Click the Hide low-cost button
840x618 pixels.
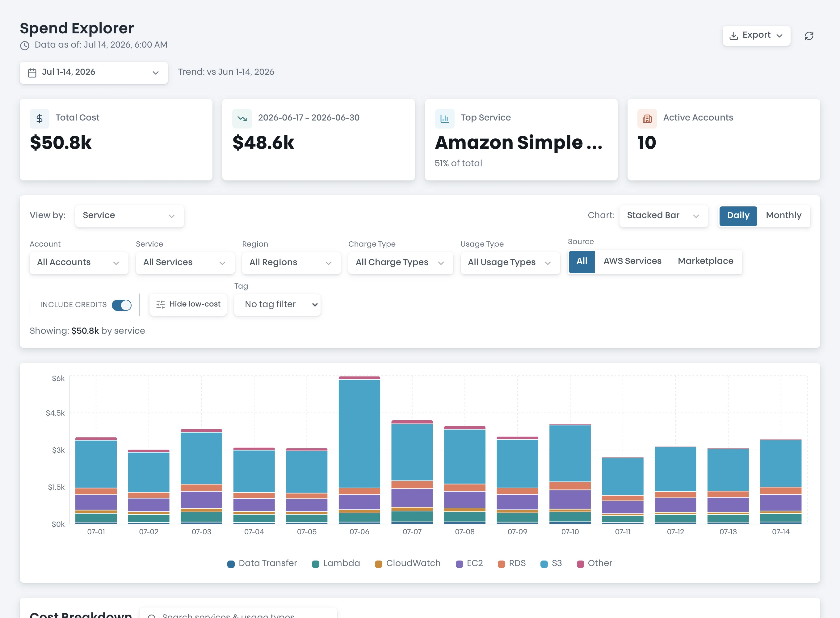[188, 304]
